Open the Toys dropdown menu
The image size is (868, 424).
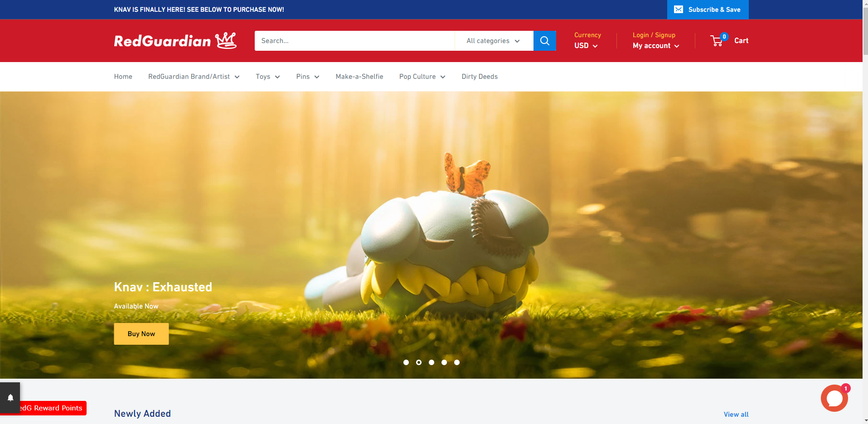pos(268,77)
